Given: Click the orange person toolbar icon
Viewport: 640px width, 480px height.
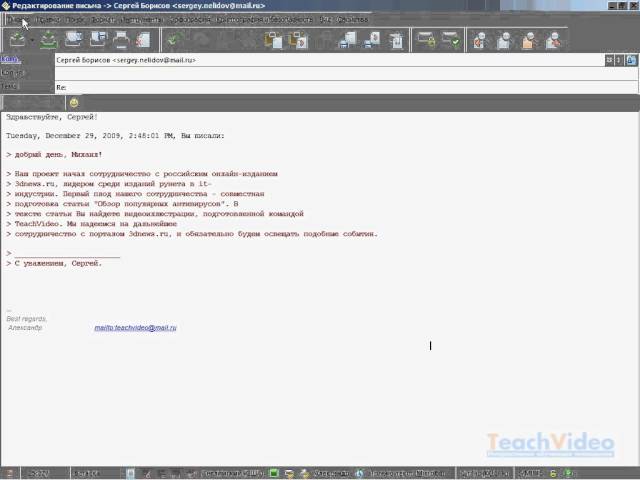Looking at the screenshot, I should coord(529,40).
